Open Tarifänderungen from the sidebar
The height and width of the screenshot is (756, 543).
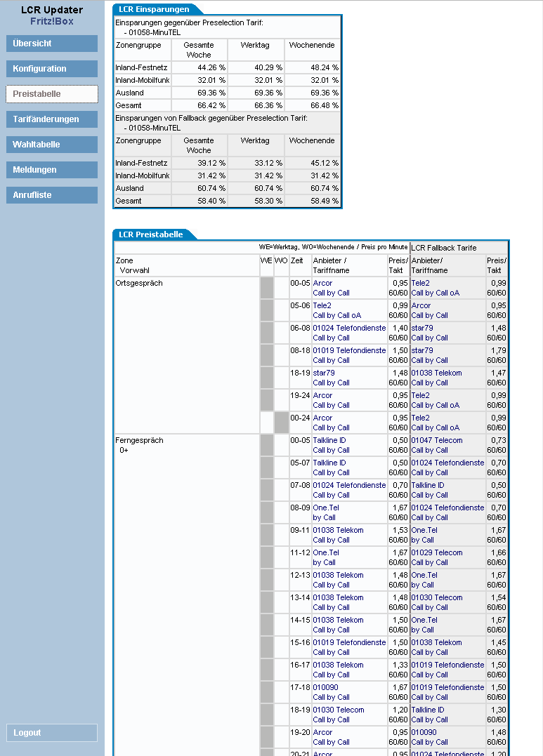[x=52, y=119]
